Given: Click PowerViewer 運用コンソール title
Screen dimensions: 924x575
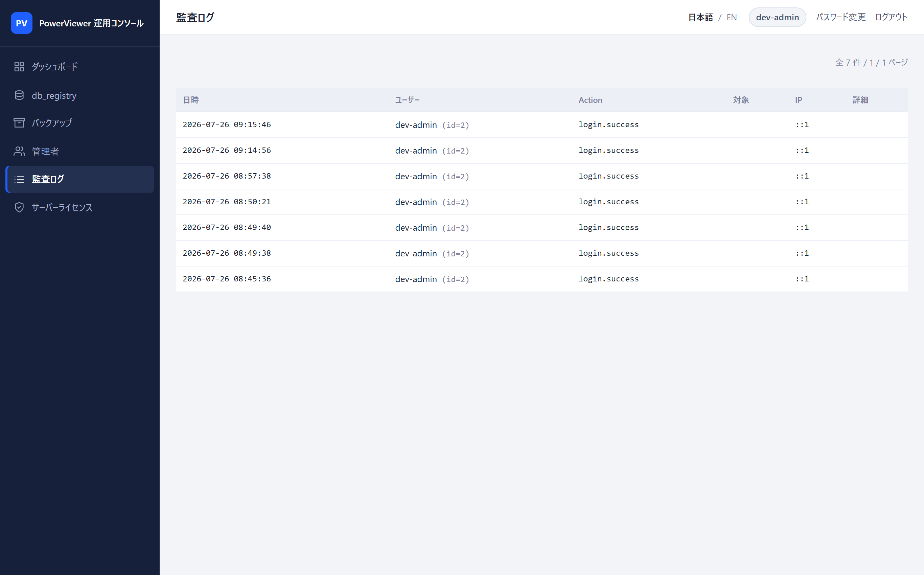Looking at the screenshot, I should (x=91, y=23).
